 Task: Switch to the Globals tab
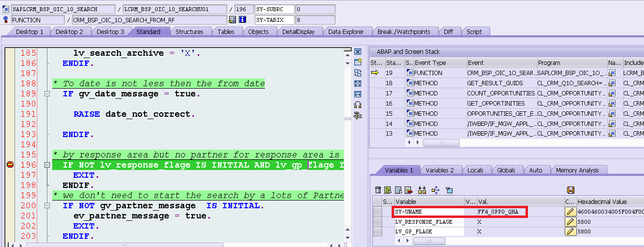click(506, 170)
